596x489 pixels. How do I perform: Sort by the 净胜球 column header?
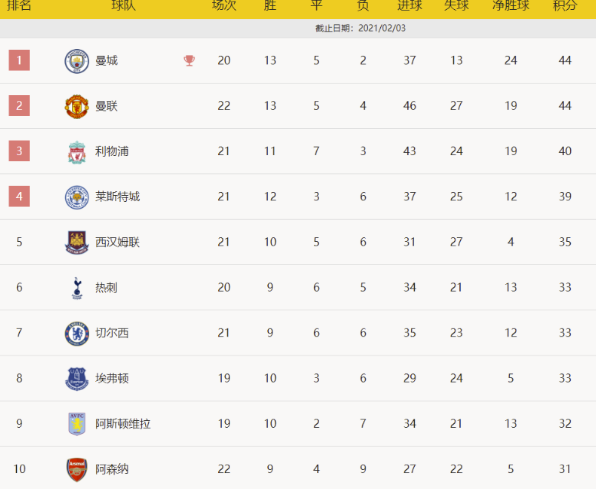(x=510, y=5)
